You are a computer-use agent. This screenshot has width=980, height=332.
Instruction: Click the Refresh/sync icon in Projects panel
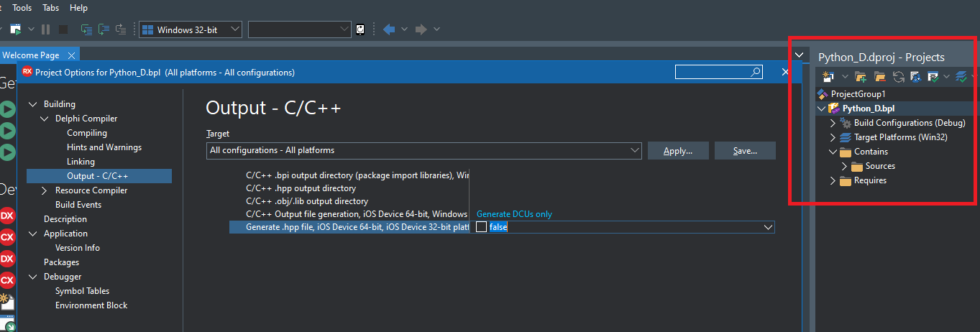(898, 76)
